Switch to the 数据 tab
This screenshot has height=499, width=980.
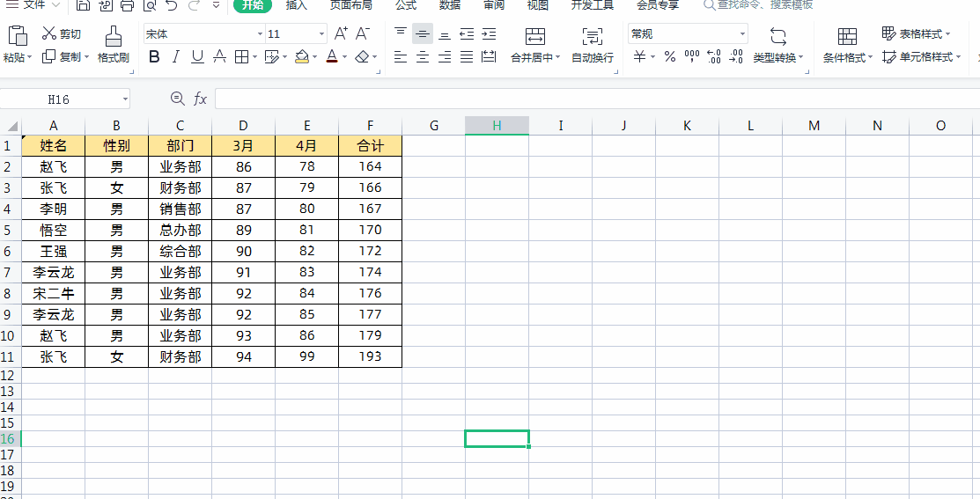point(449,5)
